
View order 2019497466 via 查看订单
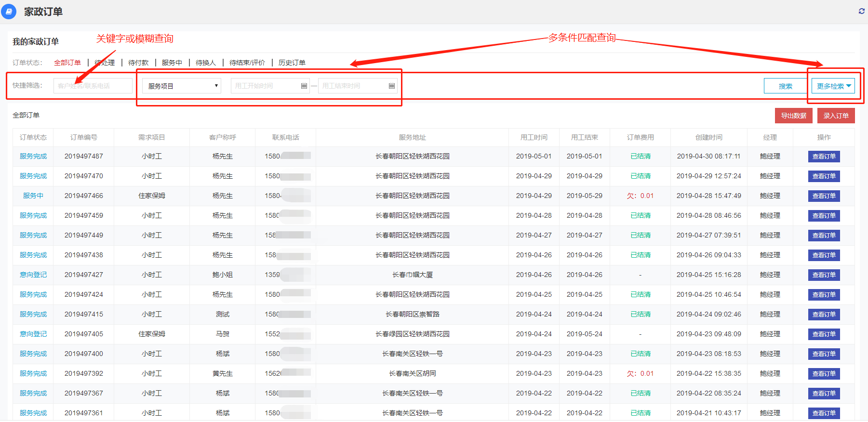(x=824, y=196)
